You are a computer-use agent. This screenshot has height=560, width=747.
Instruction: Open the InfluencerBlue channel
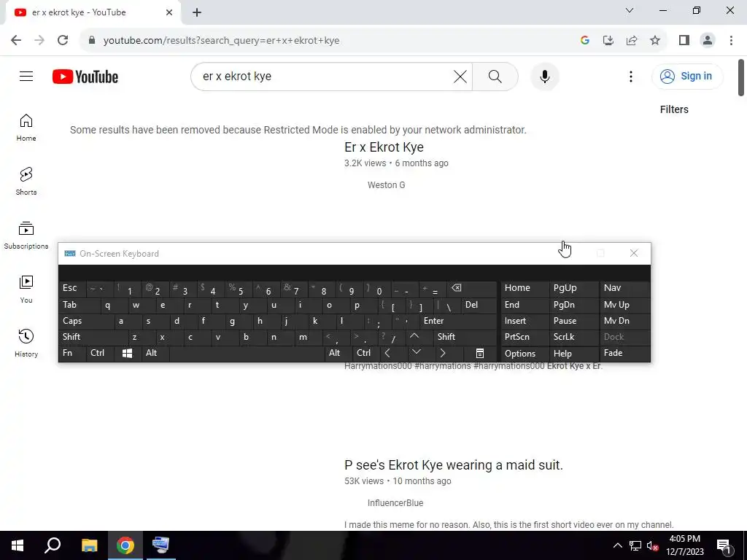[395, 503]
